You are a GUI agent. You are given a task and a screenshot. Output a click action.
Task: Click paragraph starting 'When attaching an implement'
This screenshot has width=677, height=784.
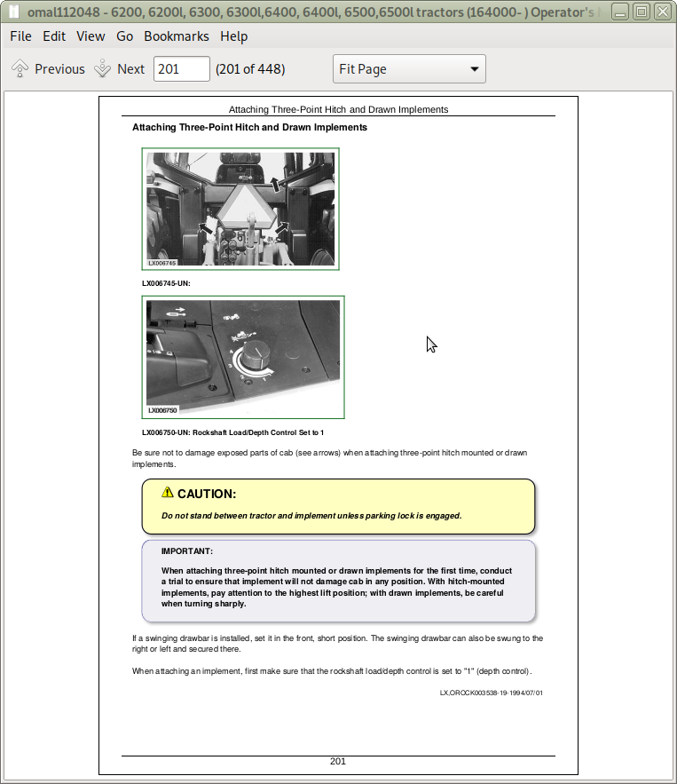tap(332, 671)
